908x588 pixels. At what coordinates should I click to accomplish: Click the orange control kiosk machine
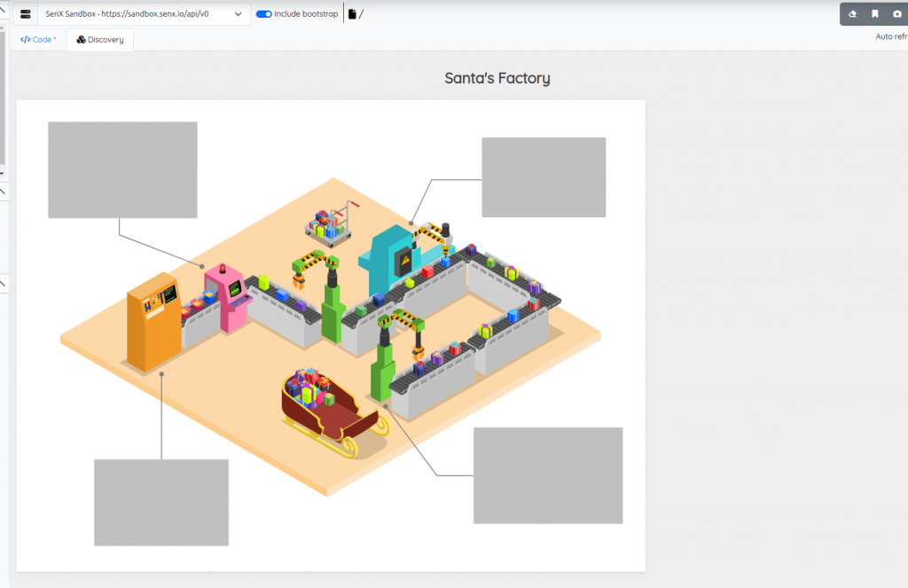pyautogui.click(x=155, y=315)
